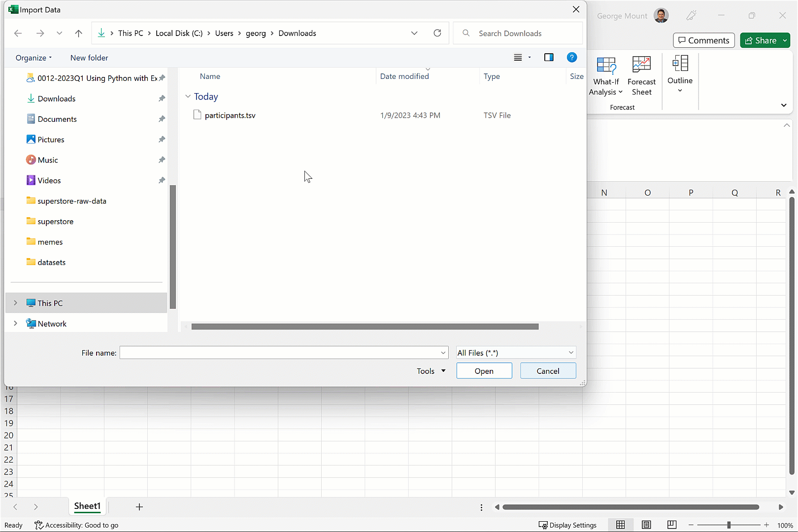
Task: Click the back navigation arrow
Action: [x=18, y=33]
